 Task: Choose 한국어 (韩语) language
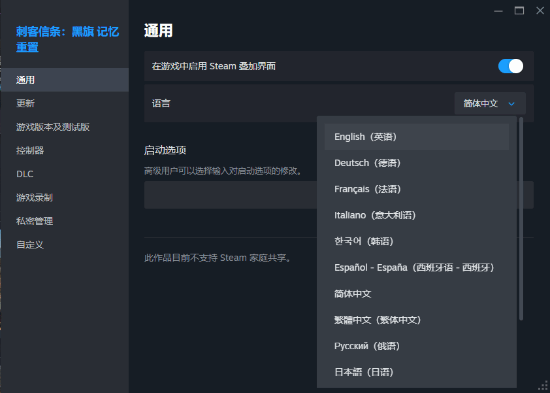417,241
